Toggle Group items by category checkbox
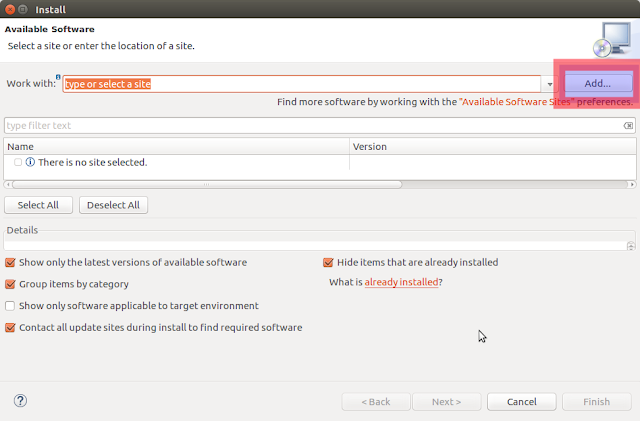 (10, 284)
